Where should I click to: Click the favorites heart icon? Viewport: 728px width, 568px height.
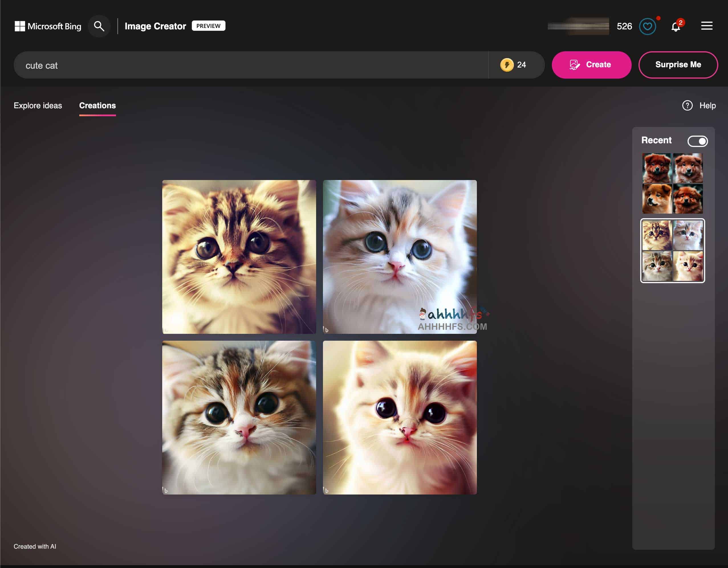(648, 26)
